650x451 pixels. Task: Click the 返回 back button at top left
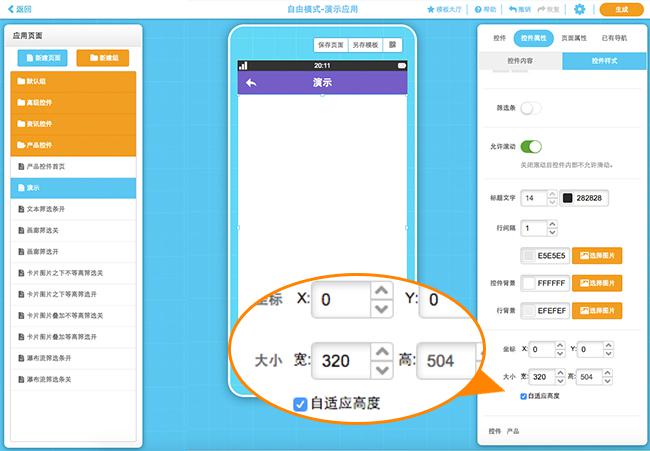18,9
